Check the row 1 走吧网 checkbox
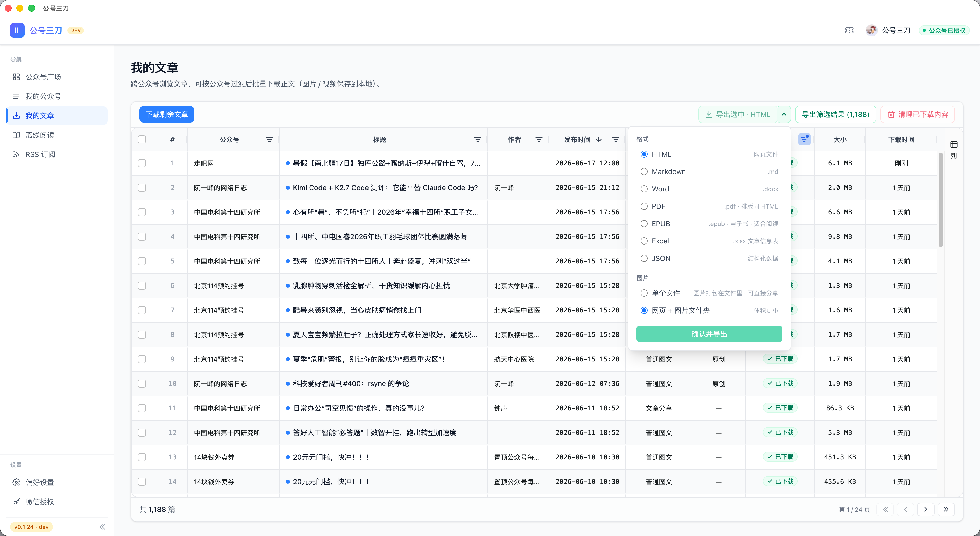This screenshot has height=536, width=980. (142, 163)
